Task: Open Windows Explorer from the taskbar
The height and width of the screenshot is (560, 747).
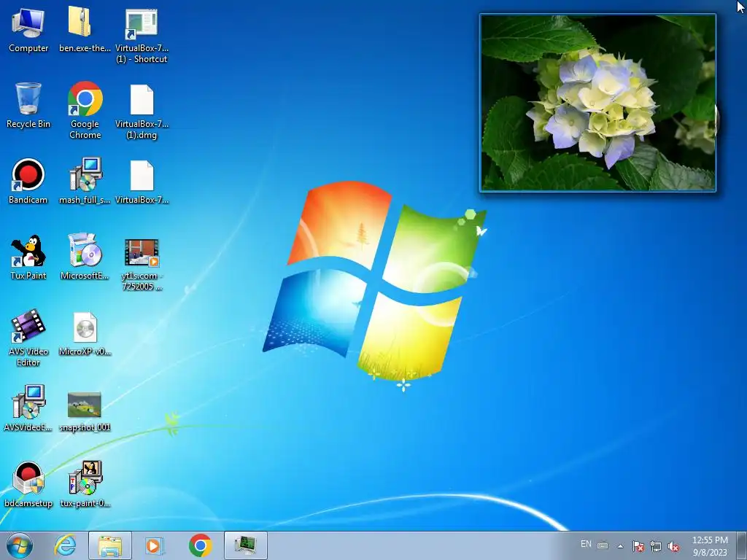Action: (109, 545)
